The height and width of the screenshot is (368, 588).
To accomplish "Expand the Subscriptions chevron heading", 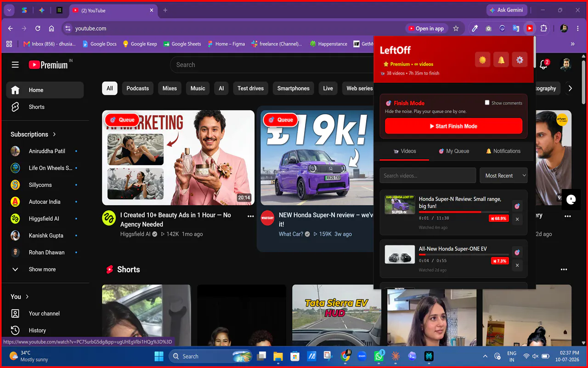I will click(54, 134).
